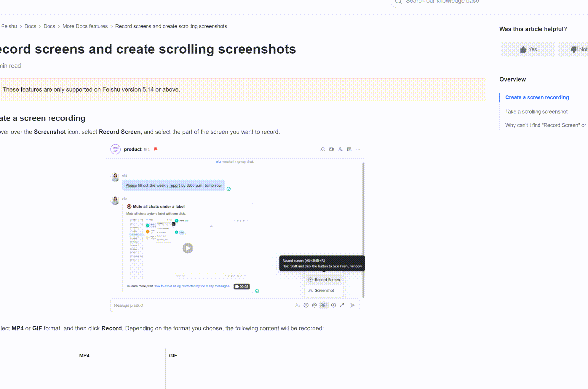Start a video call from the chat header
This screenshot has height=389, width=588.
[331, 149]
